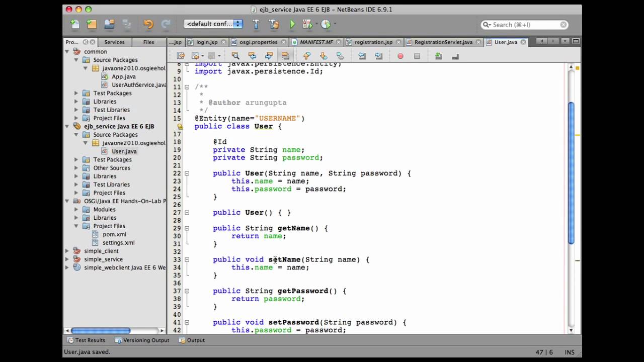
Task: Click Shift Line Left icon
Action: 362,56
